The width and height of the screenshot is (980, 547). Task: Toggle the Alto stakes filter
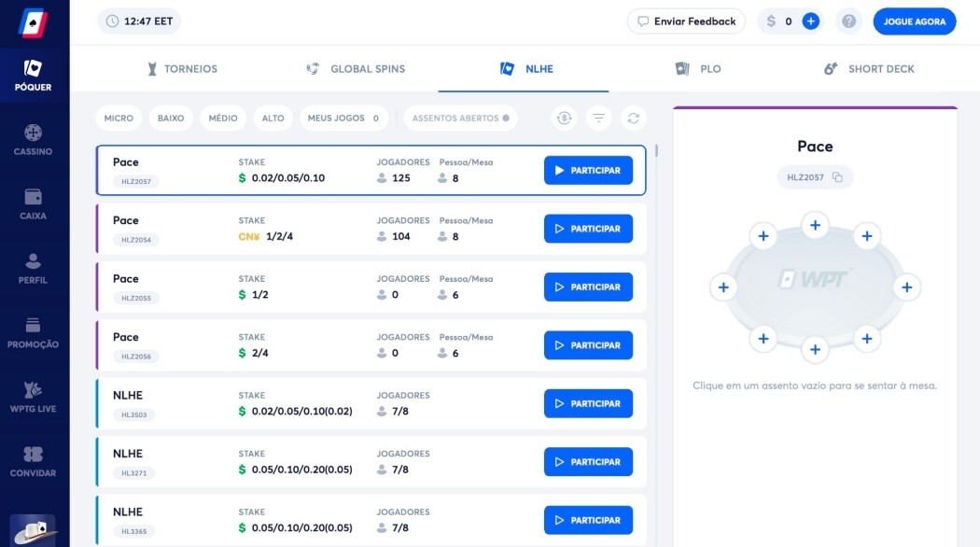click(273, 119)
